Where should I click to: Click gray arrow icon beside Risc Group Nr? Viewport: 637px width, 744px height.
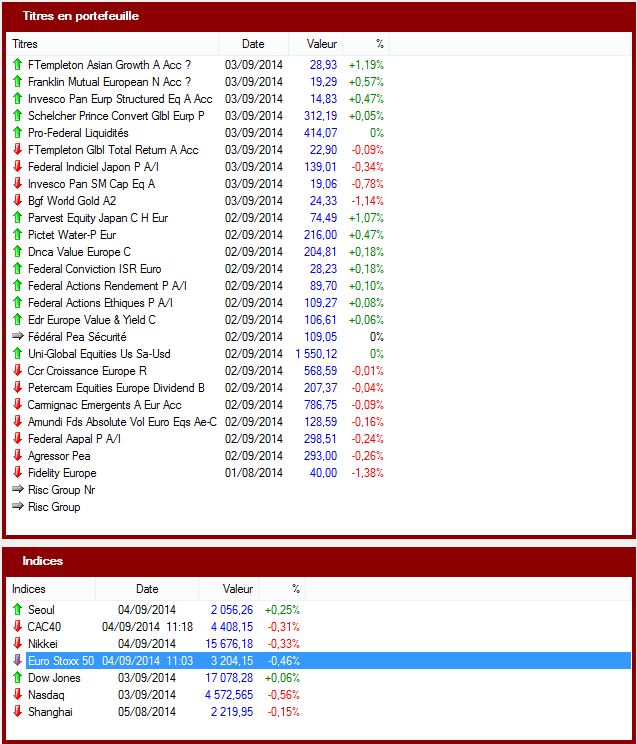(17, 490)
